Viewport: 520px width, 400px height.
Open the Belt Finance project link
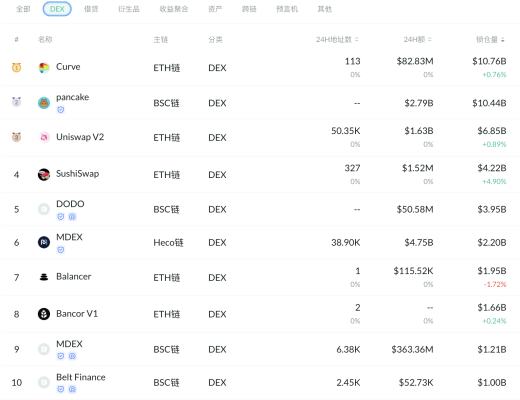81,377
